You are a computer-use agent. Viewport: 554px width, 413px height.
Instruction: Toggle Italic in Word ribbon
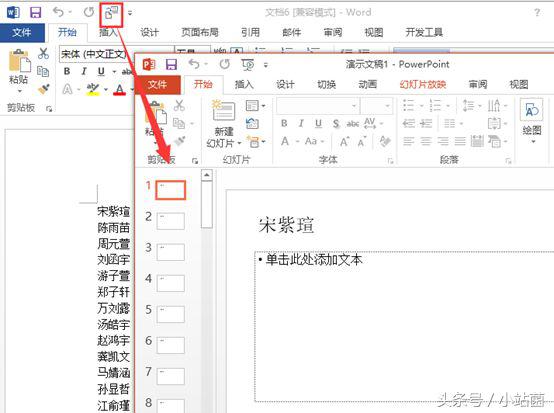point(84,72)
